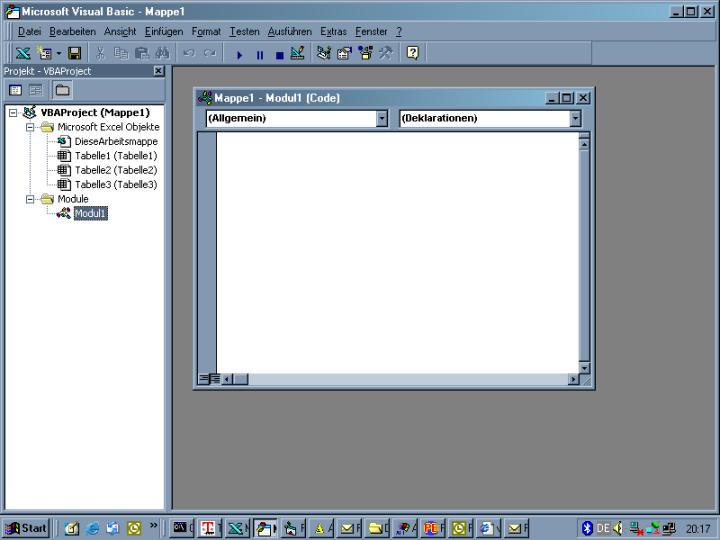
Task: Open the Extras menu
Action: coord(334,32)
